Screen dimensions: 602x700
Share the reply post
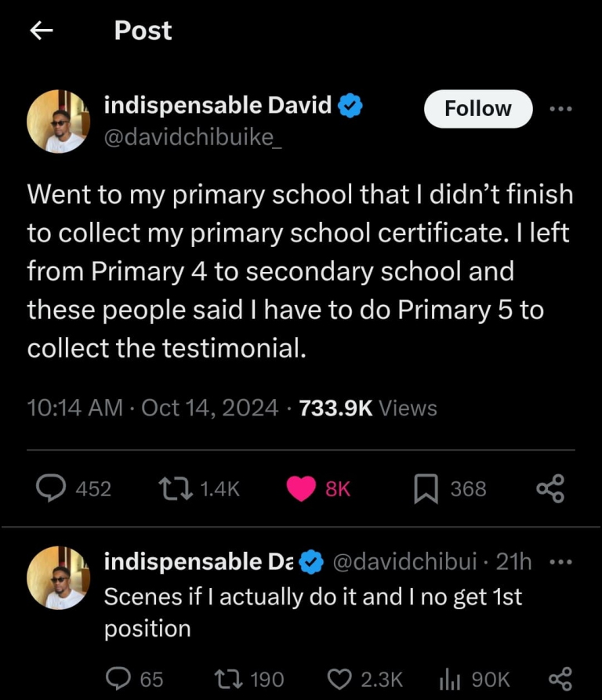point(560,678)
